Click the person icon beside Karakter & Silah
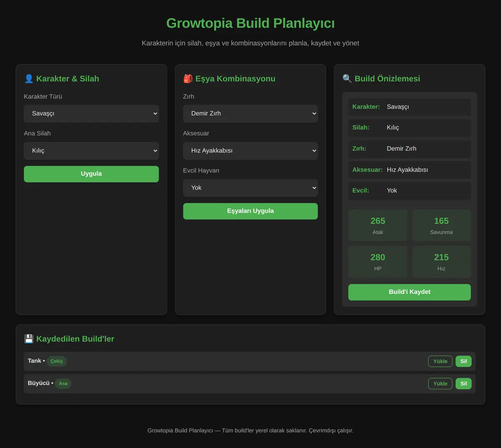 [29, 78]
